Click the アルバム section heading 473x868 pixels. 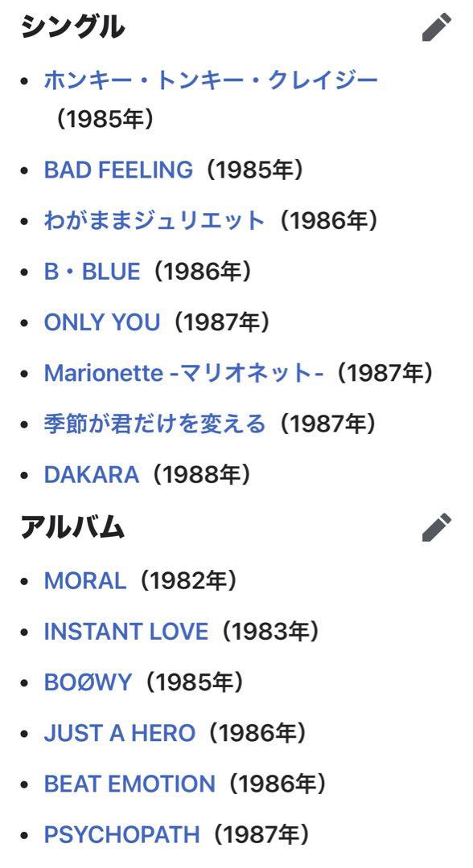(x=72, y=527)
